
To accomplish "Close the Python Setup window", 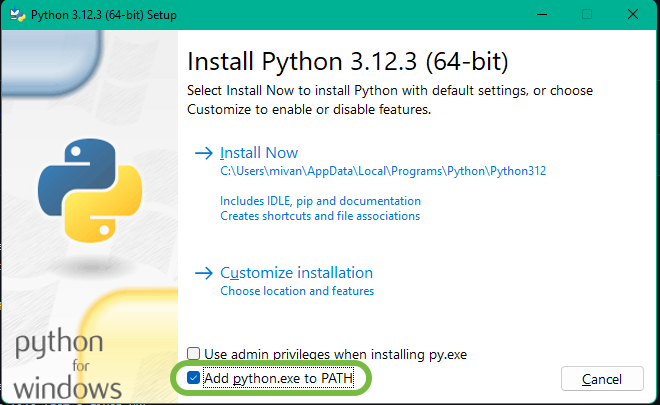I will (633, 15).
